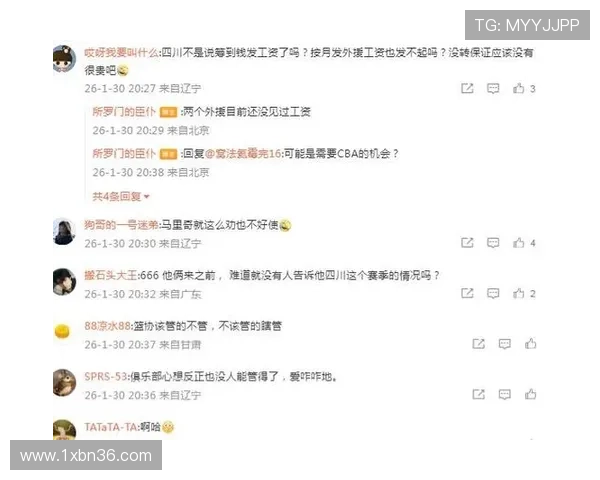Open the @mentioned user in second reply

click(243, 153)
